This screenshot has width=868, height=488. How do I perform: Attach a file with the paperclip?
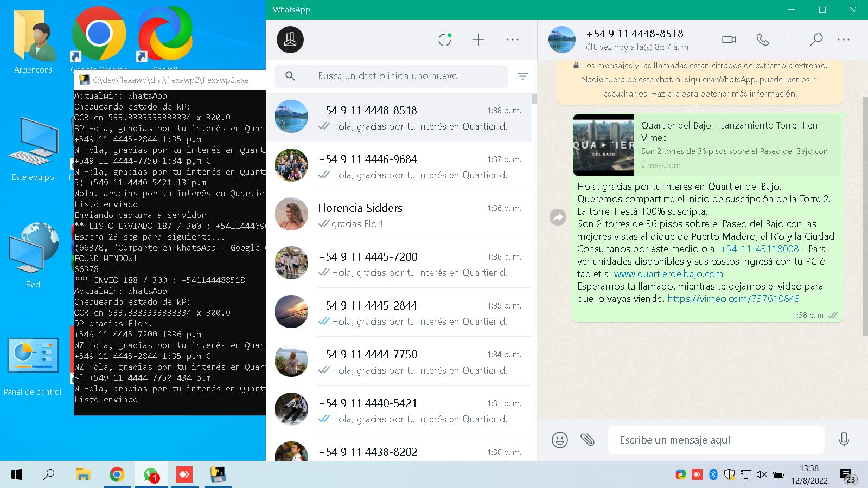(x=588, y=440)
